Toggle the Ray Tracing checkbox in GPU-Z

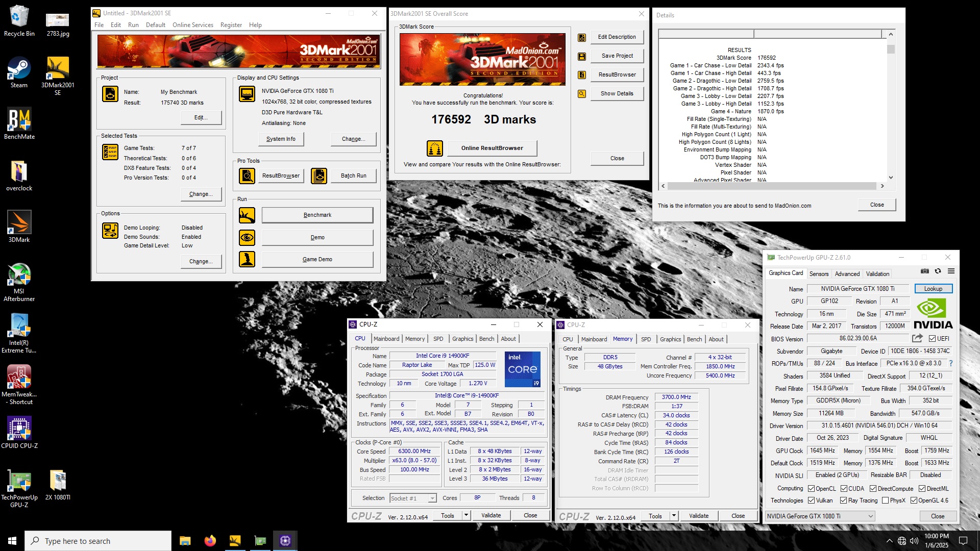coord(844,500)
